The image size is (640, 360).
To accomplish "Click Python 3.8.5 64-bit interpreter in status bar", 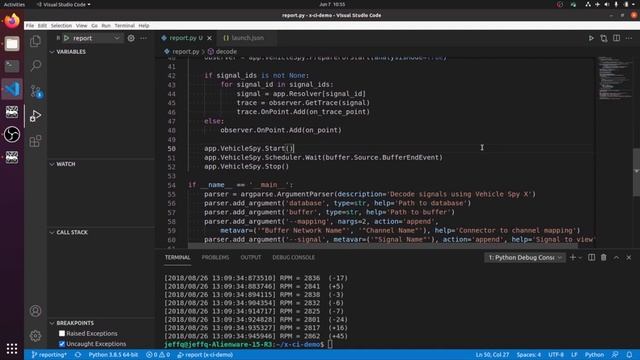I will point(113,355).
